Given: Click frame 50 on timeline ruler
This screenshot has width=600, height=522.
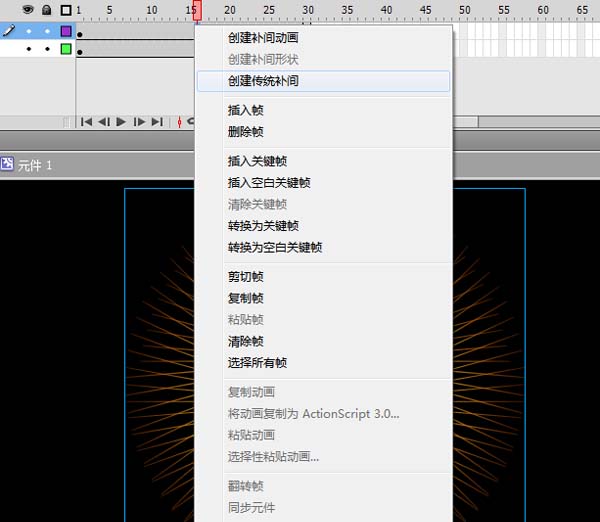Looking at the screenshot, I should click(x=465, y=10).
